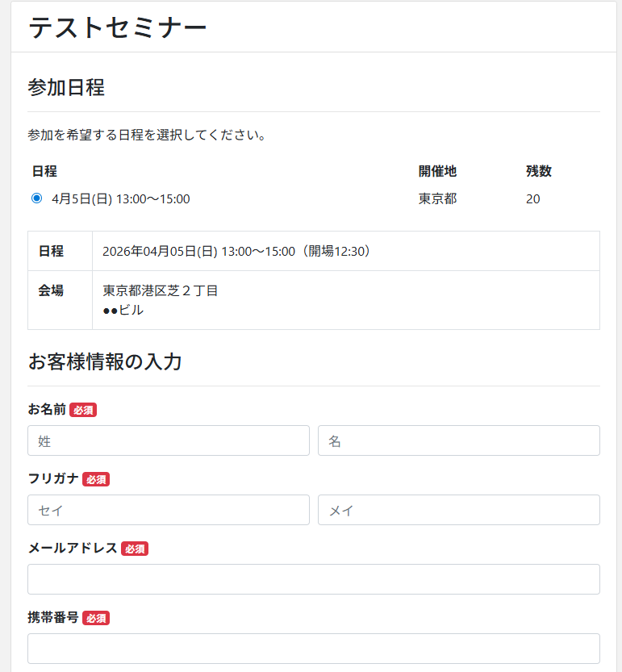Click the 携帯番号 text box
The width and height of the screenshot is (622, 672).
[x=313, y=649]
